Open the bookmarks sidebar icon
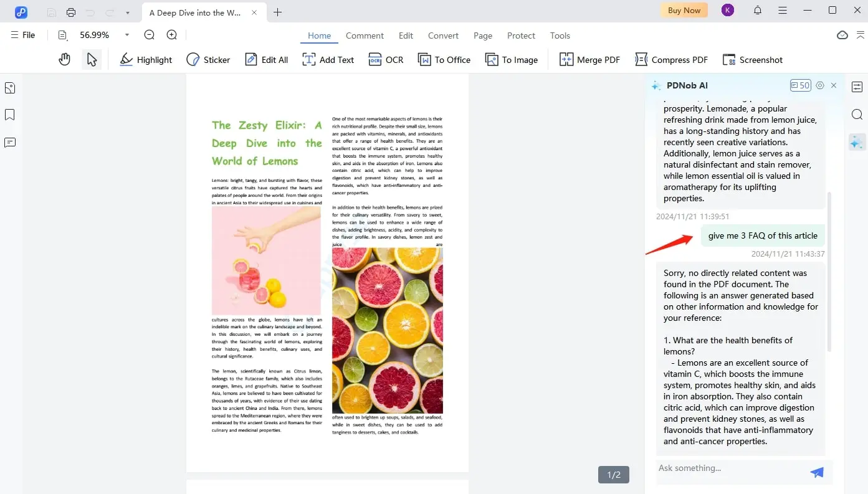The image size is (868, 494). pos(10,115)
